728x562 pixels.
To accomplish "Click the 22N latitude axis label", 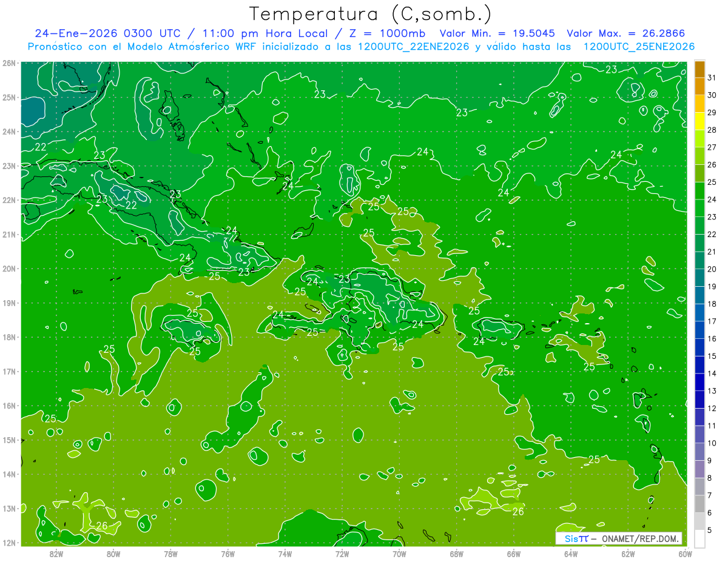I will click(x=9, y=200).
